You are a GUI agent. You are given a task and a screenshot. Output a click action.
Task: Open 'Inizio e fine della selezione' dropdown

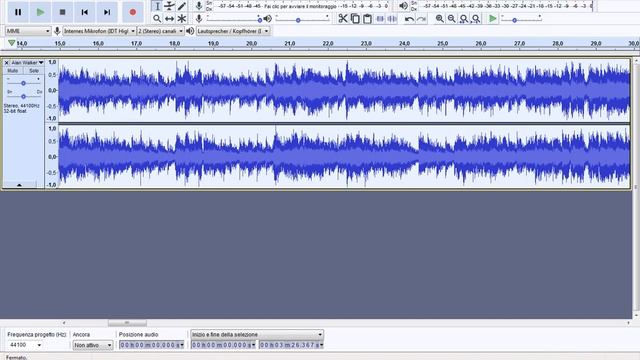point(257,334)
